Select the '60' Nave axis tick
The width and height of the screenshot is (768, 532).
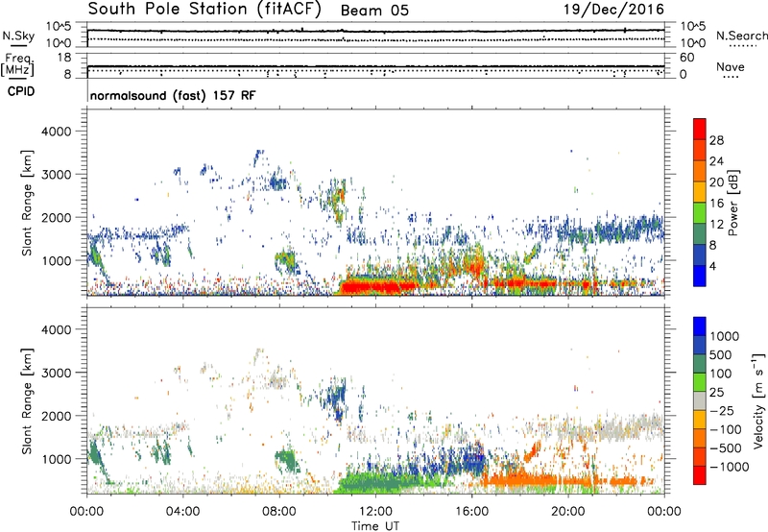[x=687, y=58]
